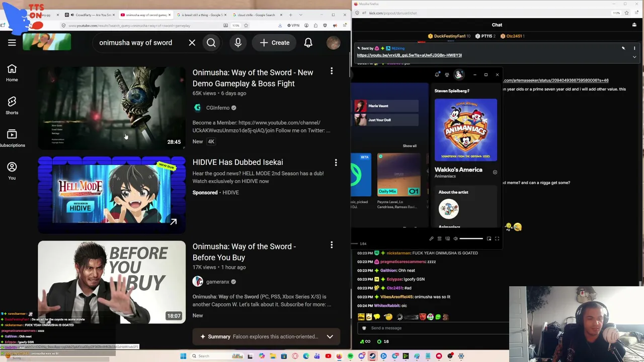Viewport: 644px width, 362px height.
Task: Open Spotify friends activity icon
Action: [447, 75]
